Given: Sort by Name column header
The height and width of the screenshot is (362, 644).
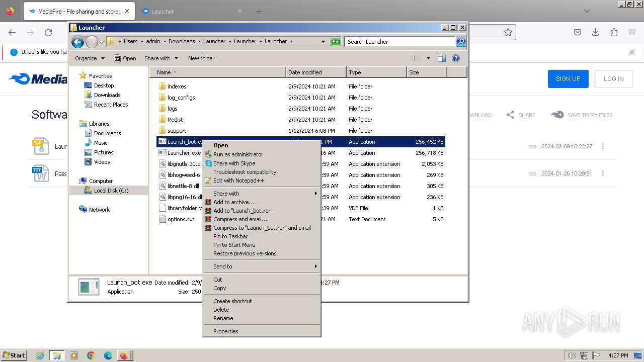Looking at the screenshot, I should pos(217,72).
